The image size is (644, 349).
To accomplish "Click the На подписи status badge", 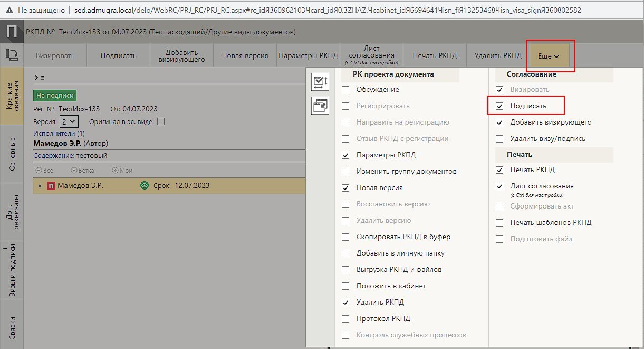I will pyautogui.click(x=55, y=96).
